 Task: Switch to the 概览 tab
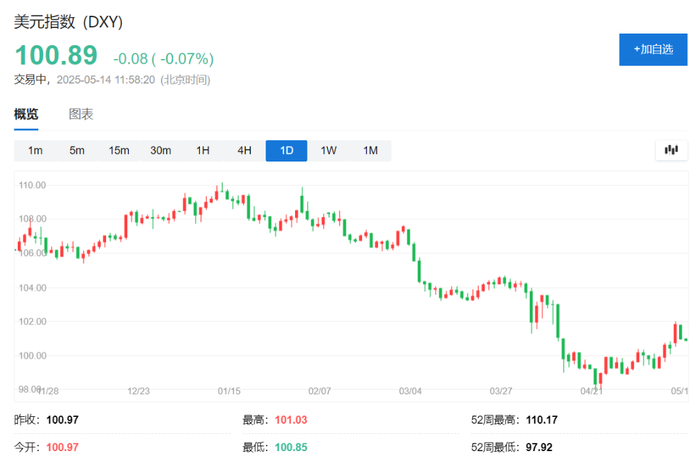pyautogui.click(x=26, y=114)
